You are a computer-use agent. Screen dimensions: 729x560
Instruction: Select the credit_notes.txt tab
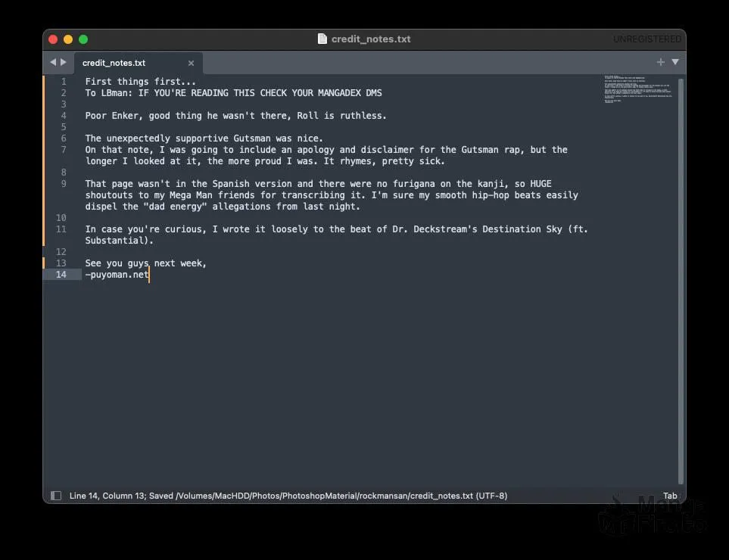coord(138,63)
